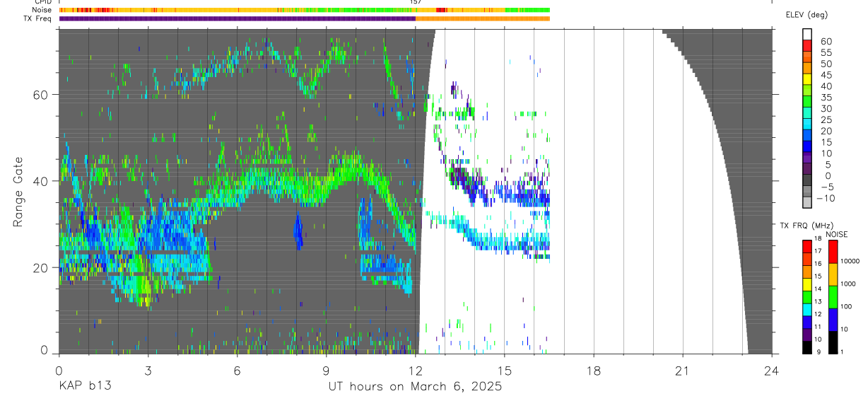Pick the white top segment of ELEV color bar
The image size is (868, 401).
(x=807, y=34)
